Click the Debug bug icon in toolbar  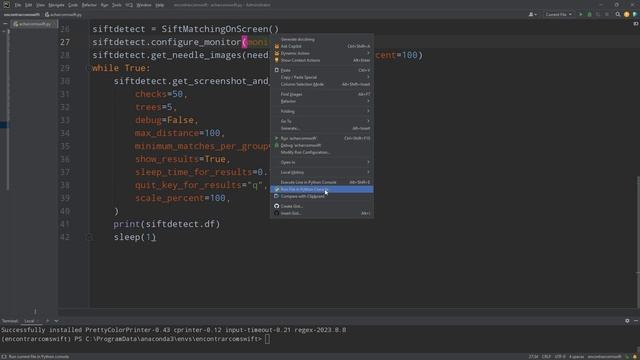(589, 14)
